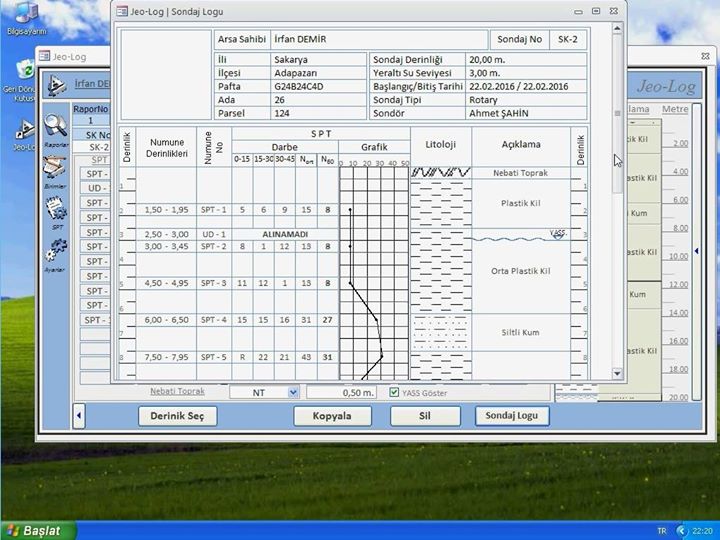
Task: Click the İrfan DEMİR owner field
Action: tap(379, 39)
